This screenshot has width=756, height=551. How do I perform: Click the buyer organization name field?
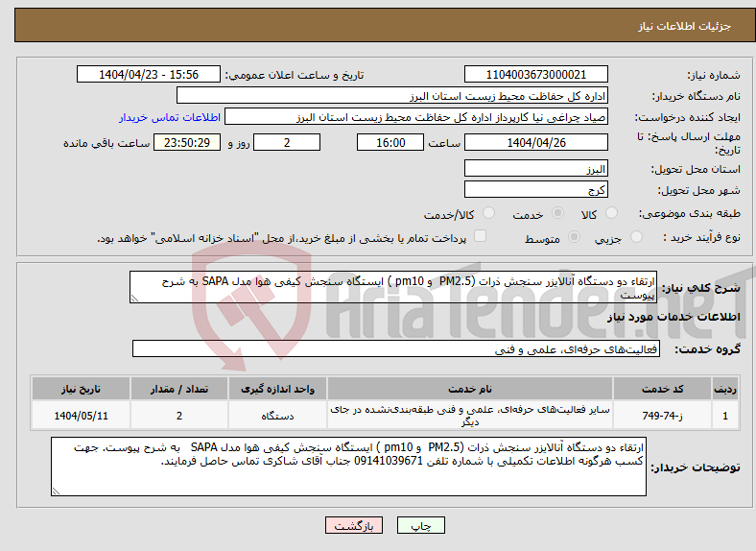[x=392, y=96]
